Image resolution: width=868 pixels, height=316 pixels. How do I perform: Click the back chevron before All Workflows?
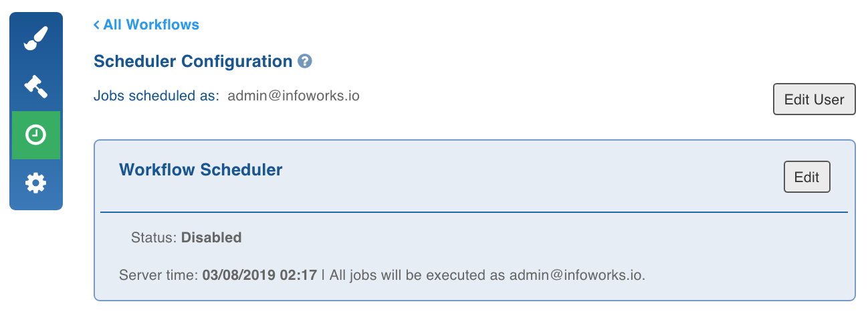pyautogui.click(x=97, y=25)
